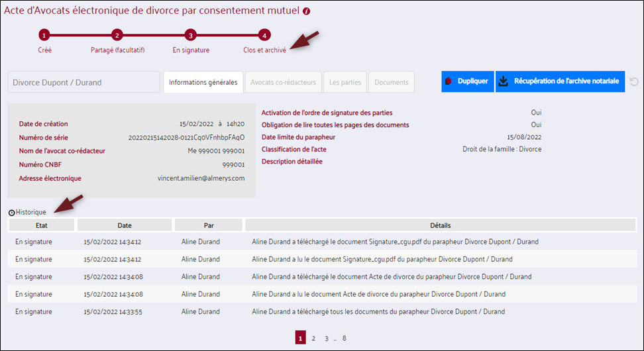
Task: Switch to Les parties tab
Action: pyautogui.click(x=345, y=82)
